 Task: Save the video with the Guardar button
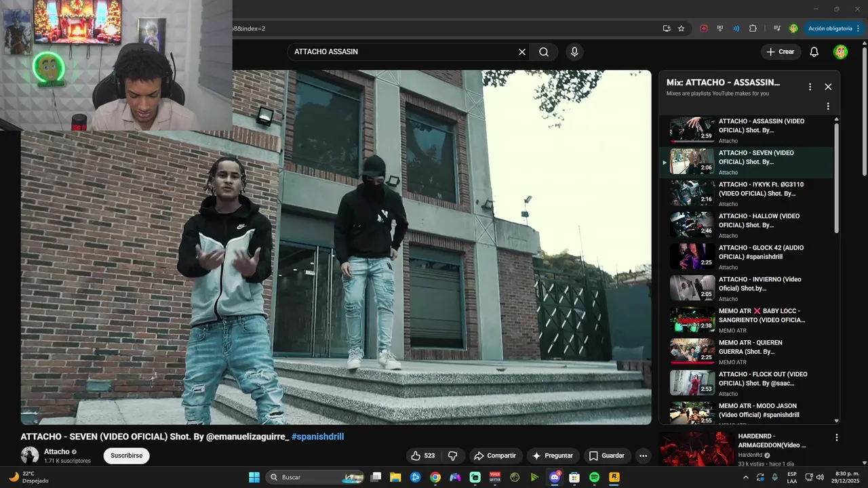tap(606, 455)
